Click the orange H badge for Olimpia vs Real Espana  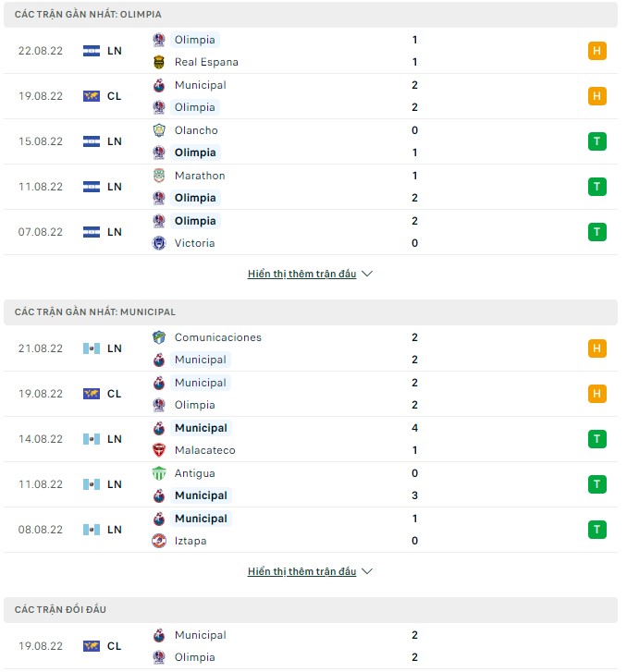click(x=596, y=51)
